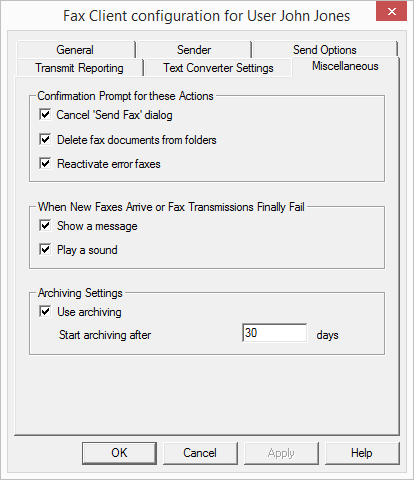Open the Sender tab
Image resolution: width=414 pixels, height=480 pixels.
pyautogui.click(x=194, y=50)
